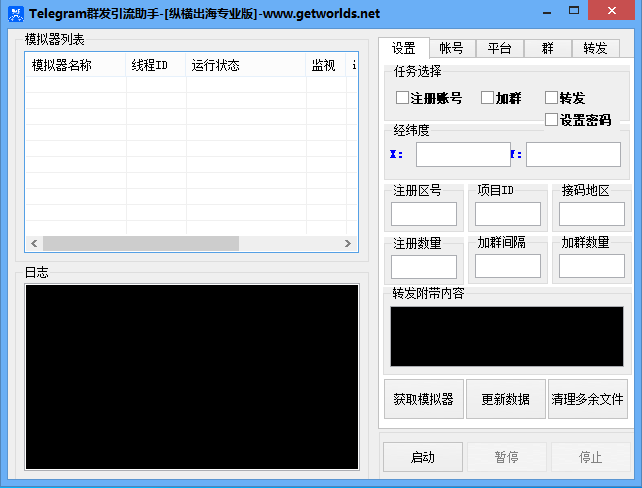Click the 转发附带内容 black text area
This screenshot has width=642, height=488.
click(507, 337)
